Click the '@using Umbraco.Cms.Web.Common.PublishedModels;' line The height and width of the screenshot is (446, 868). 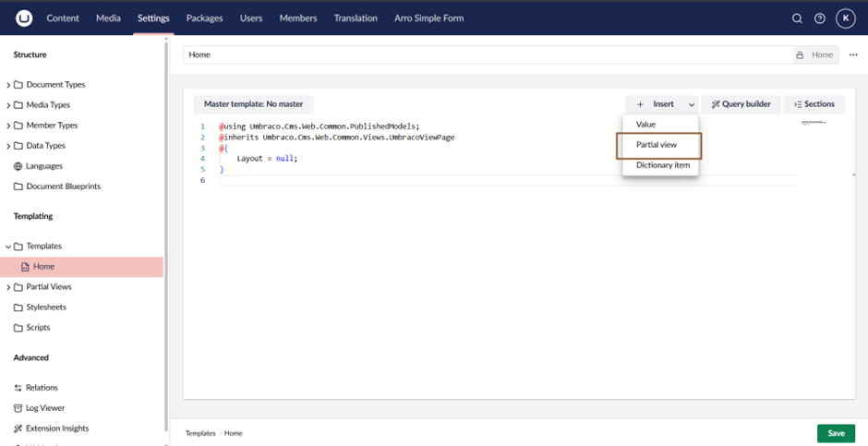point(319,127)
